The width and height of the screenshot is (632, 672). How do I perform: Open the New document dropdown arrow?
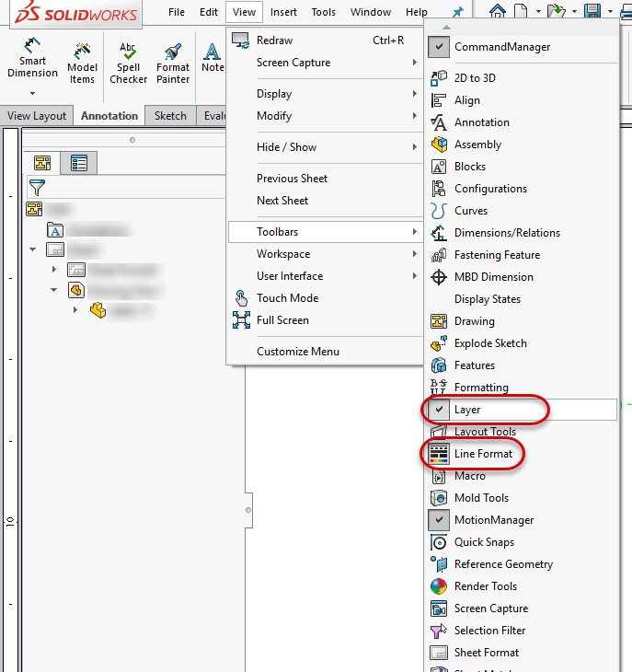538,12
